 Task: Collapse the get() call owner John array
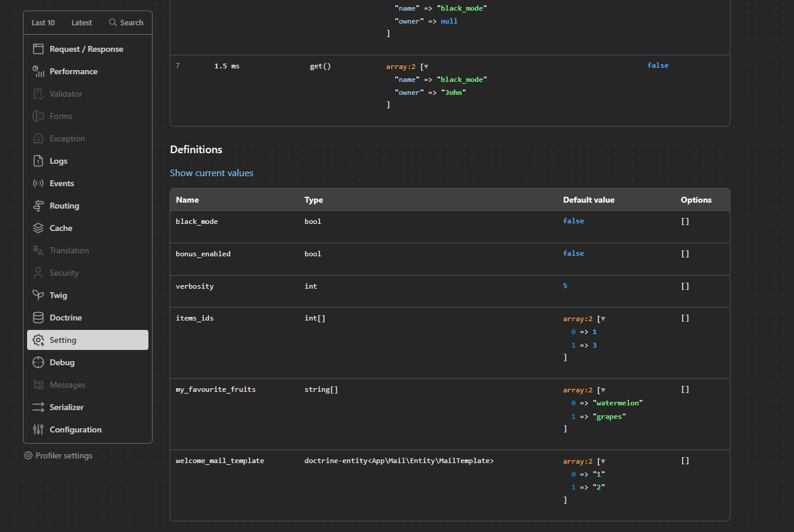(426, 67)
